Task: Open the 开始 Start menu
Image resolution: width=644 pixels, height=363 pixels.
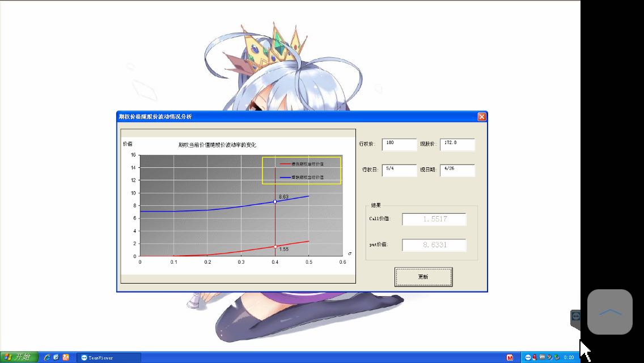Action: pos(19,357)
